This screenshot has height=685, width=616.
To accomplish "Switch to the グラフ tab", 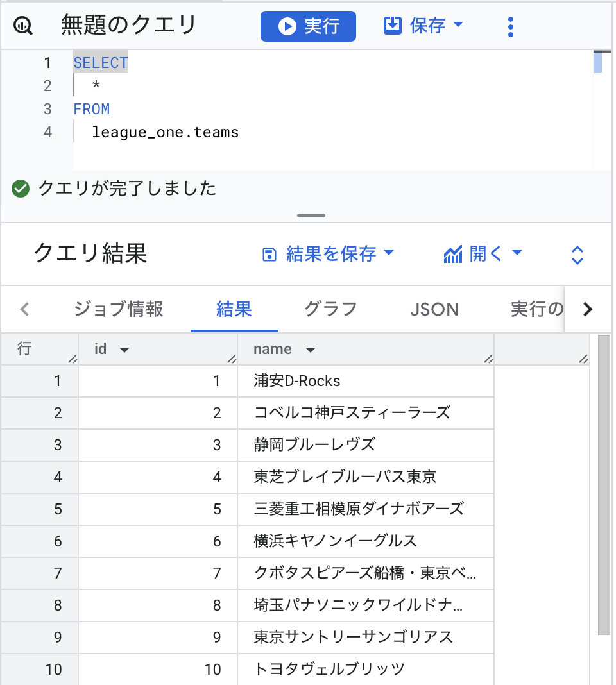I will point(330,309).
